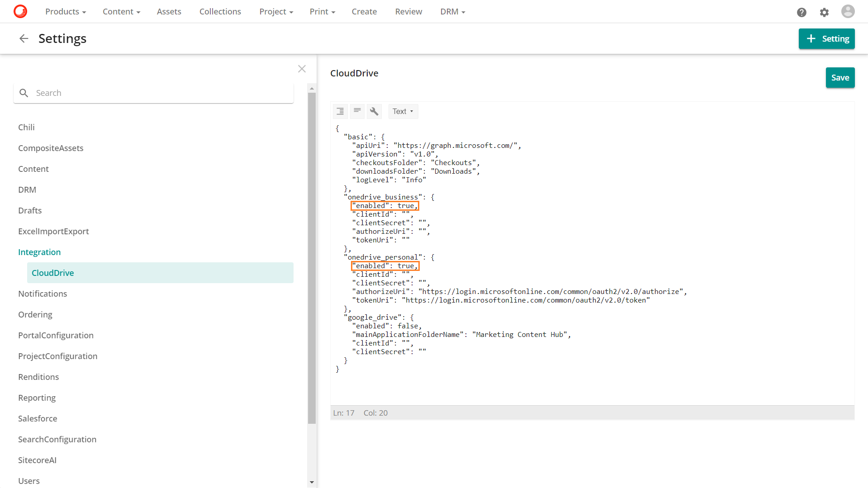868x488 pixels.
Task: Go back using the arrow icon
Action: (24, 38)
